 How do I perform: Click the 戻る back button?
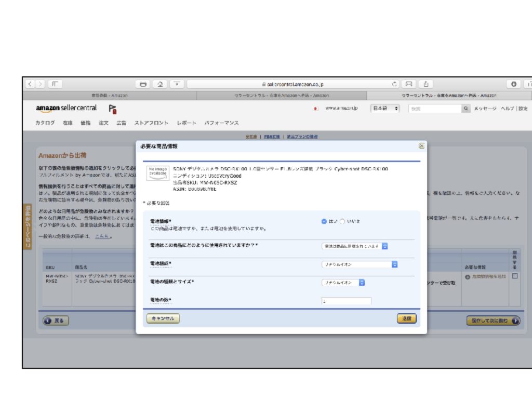[x=56, y=321]
